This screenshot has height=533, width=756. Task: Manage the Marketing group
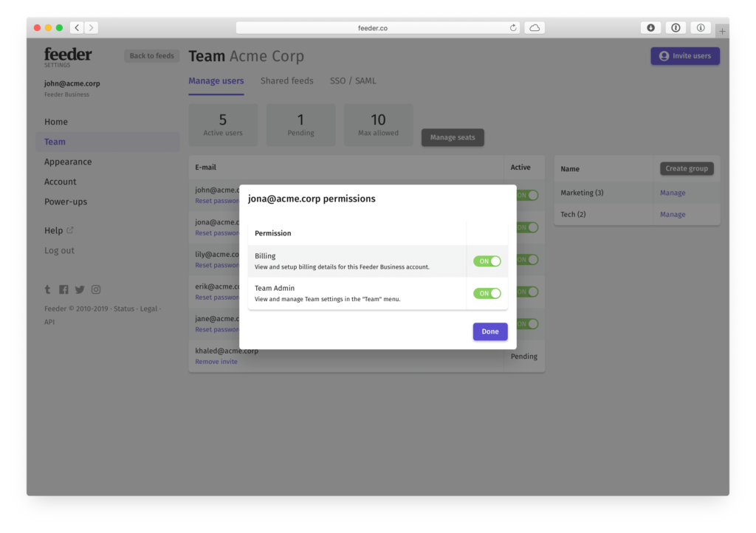click(673, 193)
